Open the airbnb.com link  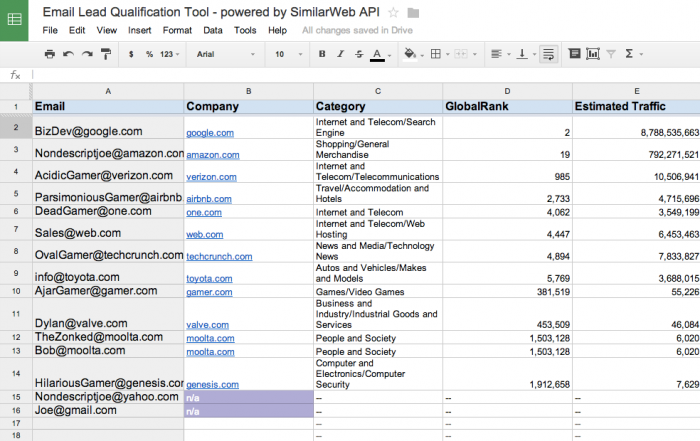pos(209,199)
